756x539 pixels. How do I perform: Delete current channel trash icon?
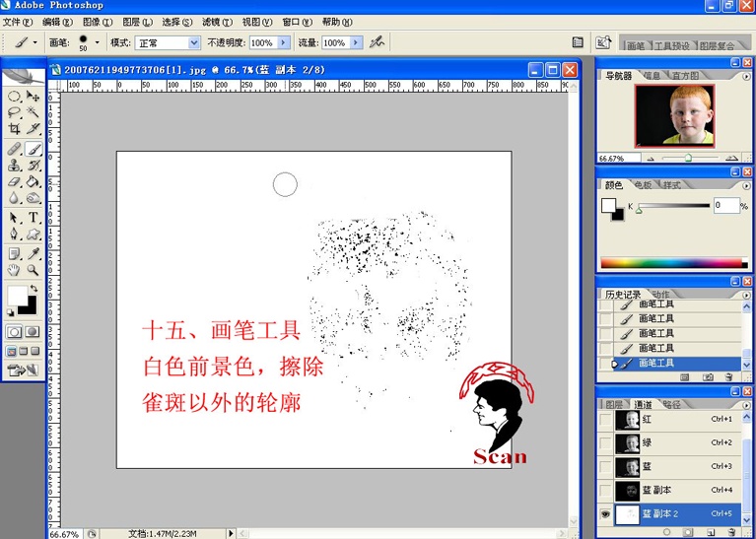click(x=731, y=533)
